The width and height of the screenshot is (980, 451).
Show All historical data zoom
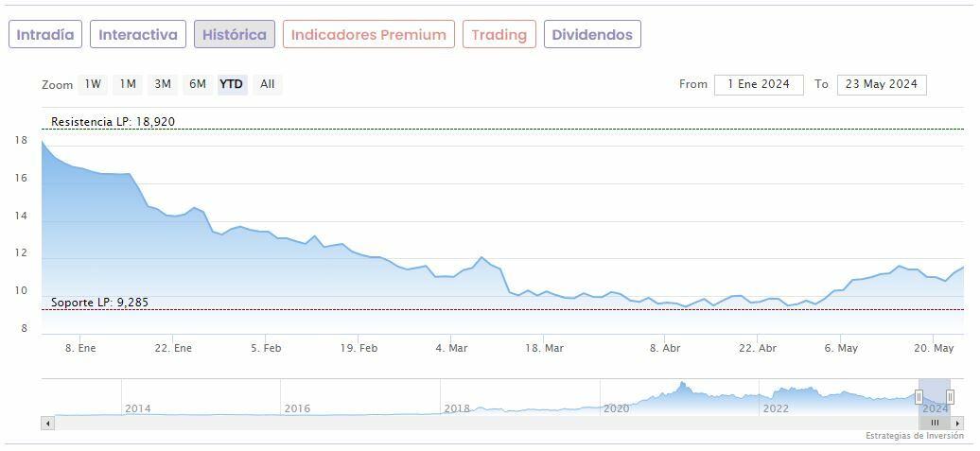(268, 84)
